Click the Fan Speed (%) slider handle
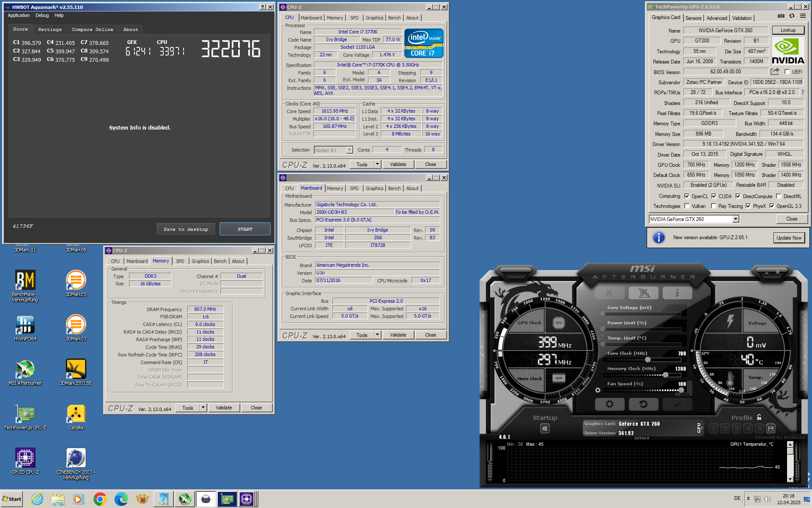This screenshot has width=812, height=508. (681, 390)
